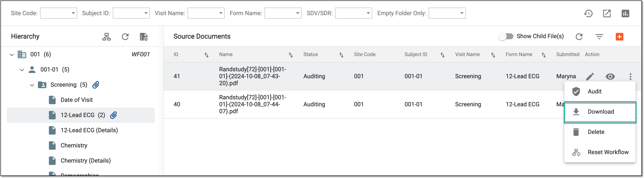Screen dimensions: 644x178
Task: Choose Download from the context menu
Action: pyautogui.click(x=600, y=112)
